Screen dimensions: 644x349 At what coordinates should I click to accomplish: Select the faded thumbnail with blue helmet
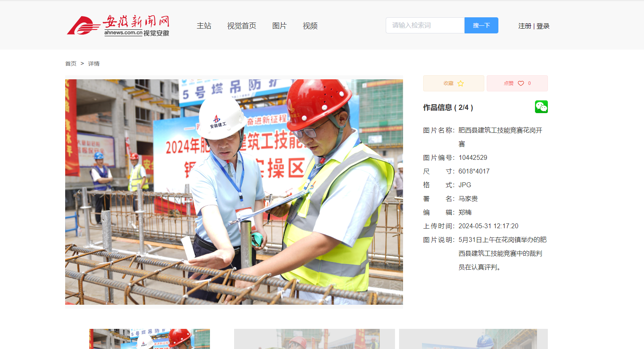pos(473,339)
